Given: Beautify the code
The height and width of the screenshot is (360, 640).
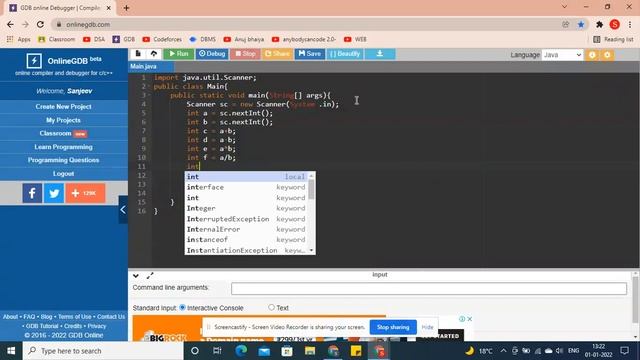Looking at the screenshot, I should [345, 54].
